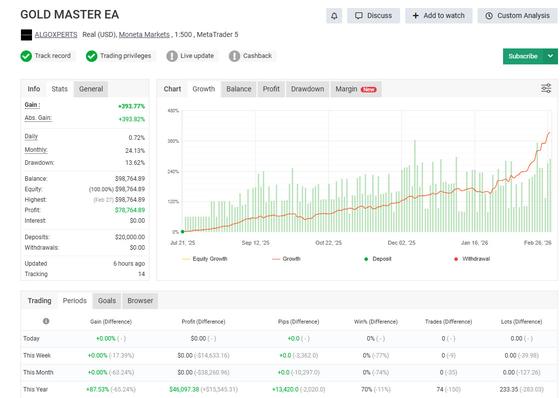The image size is (560, 398).
Task: Toggle the Growth legend series
Action: pyautogui.click(x=286, y=259)
